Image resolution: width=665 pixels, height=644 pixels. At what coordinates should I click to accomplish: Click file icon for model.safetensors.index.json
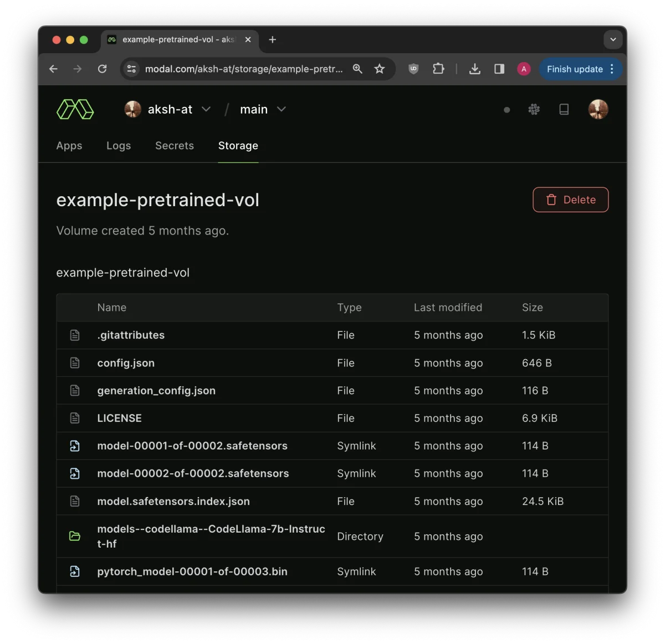click(75, 502)
